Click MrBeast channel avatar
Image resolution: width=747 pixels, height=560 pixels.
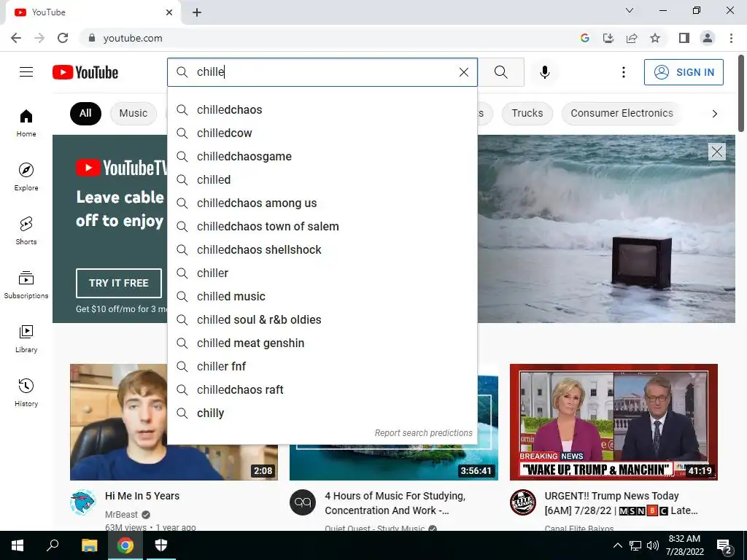[83, 502]
